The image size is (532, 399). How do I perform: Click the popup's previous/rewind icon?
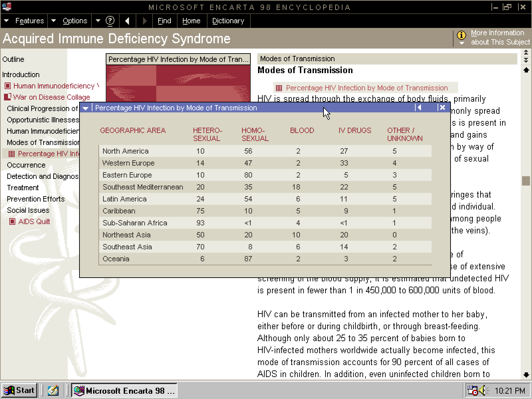pos(419,107)
